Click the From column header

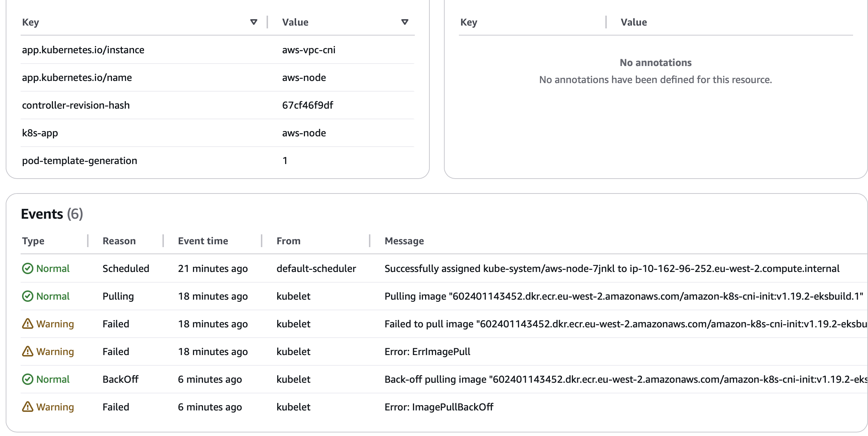pyautogui.click(x=288, y=241)
